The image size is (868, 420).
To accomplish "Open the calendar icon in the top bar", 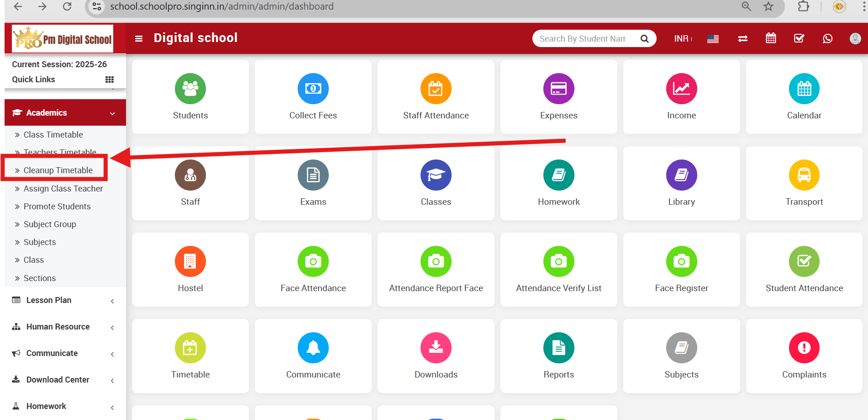I will coord(771,38).
